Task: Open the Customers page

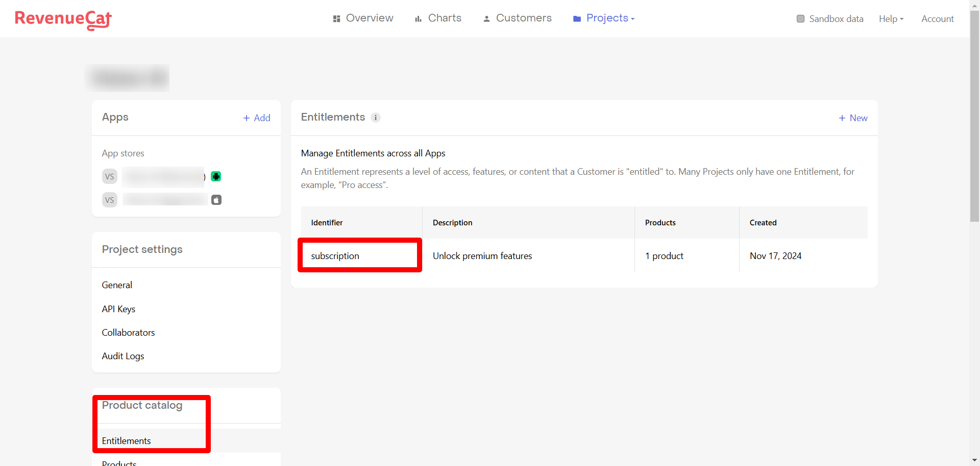Action: (517, 18)
